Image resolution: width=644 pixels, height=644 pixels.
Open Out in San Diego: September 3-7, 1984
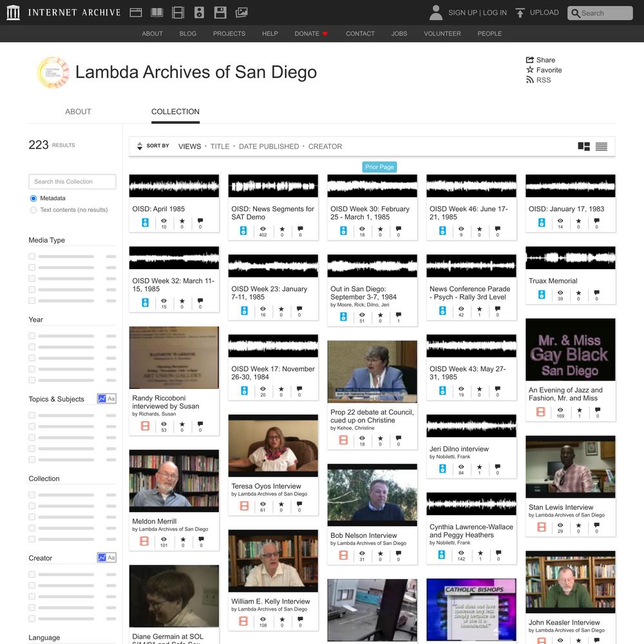[x=363, y=293]
